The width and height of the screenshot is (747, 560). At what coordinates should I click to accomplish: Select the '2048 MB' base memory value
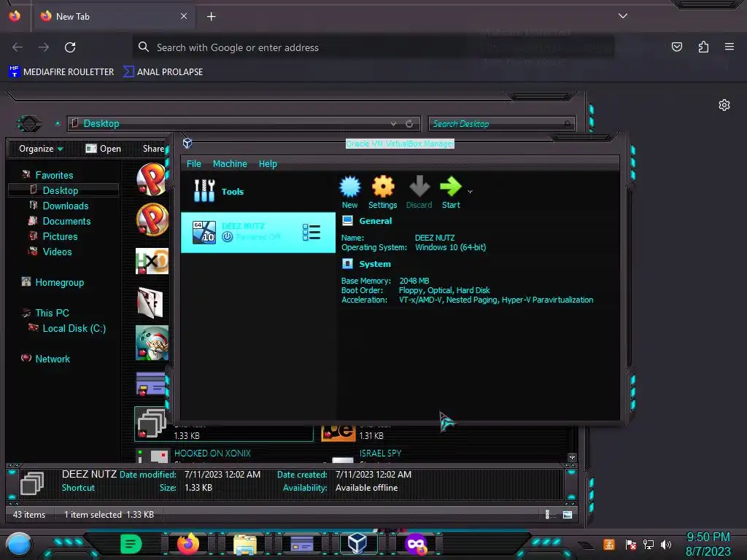[414, 281]
